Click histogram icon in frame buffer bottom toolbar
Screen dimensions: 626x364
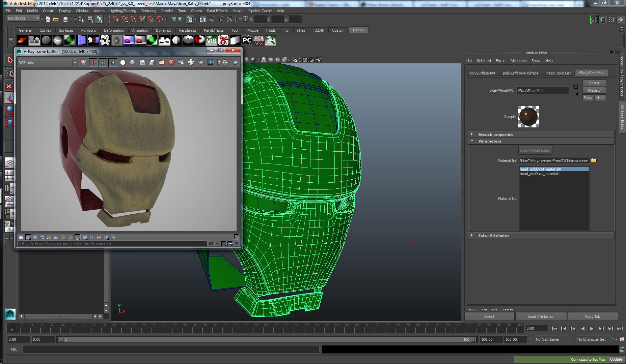point(56,237)
